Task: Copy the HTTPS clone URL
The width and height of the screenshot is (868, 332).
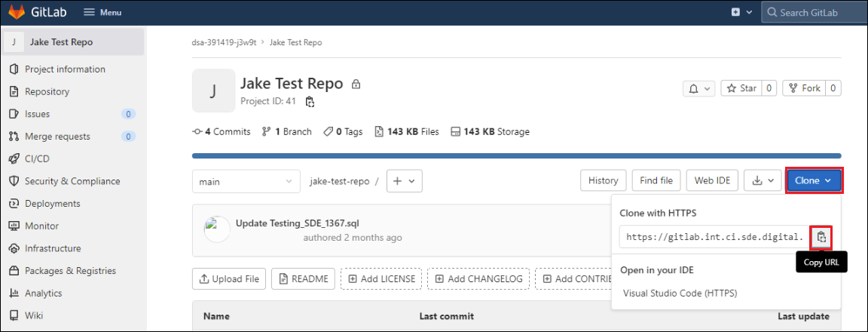Action: [822, 237]
